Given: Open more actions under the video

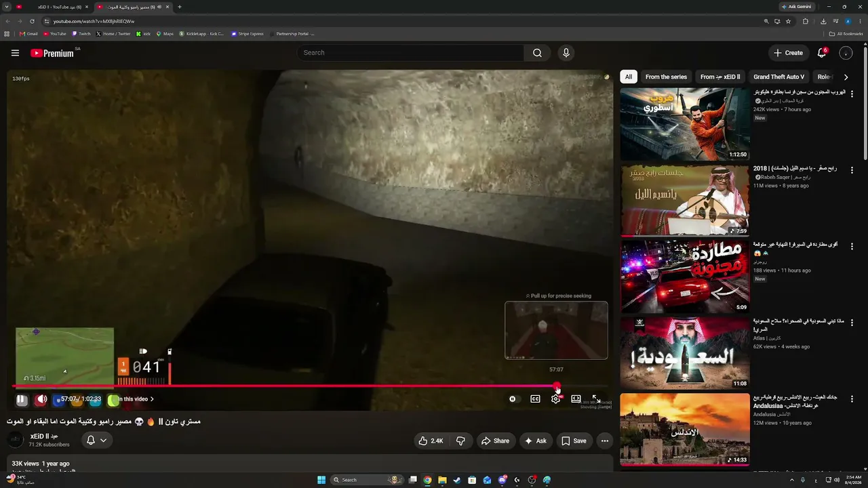Looking at the screenshot, I should (x=605, y=441).
